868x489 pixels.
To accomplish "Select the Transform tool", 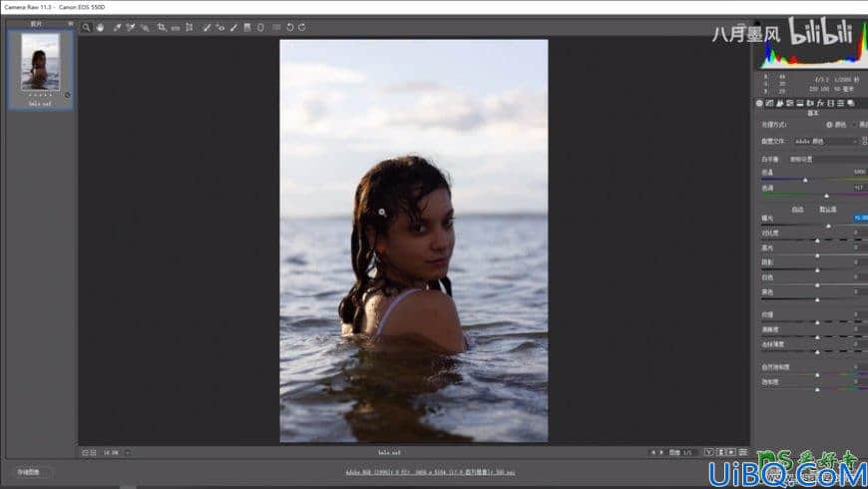I will pyautogui.click(x=190, y=27).
